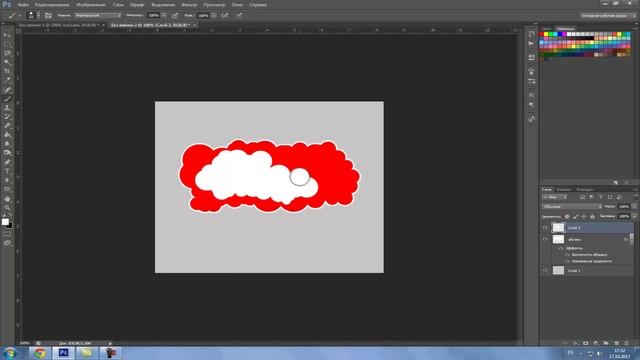The image size is (640, 360).
Task: Open the brush preset picker dropdown
Action: tap(39, 15)
